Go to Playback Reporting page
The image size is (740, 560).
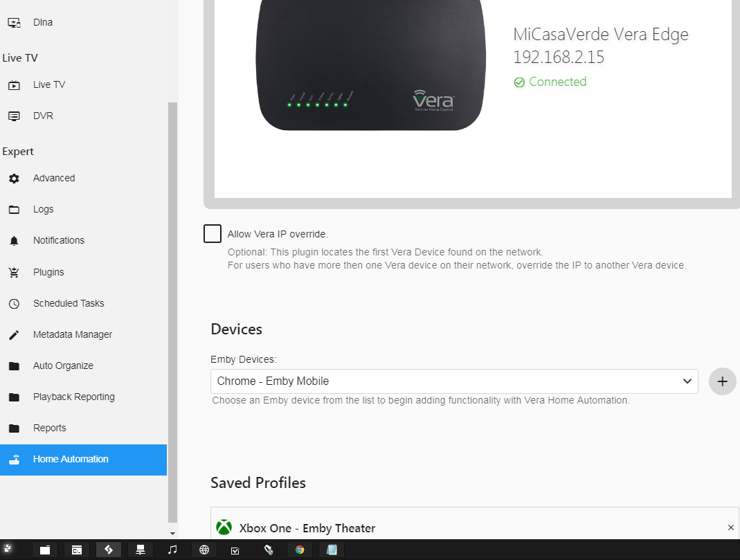click(x=73, y=397)
